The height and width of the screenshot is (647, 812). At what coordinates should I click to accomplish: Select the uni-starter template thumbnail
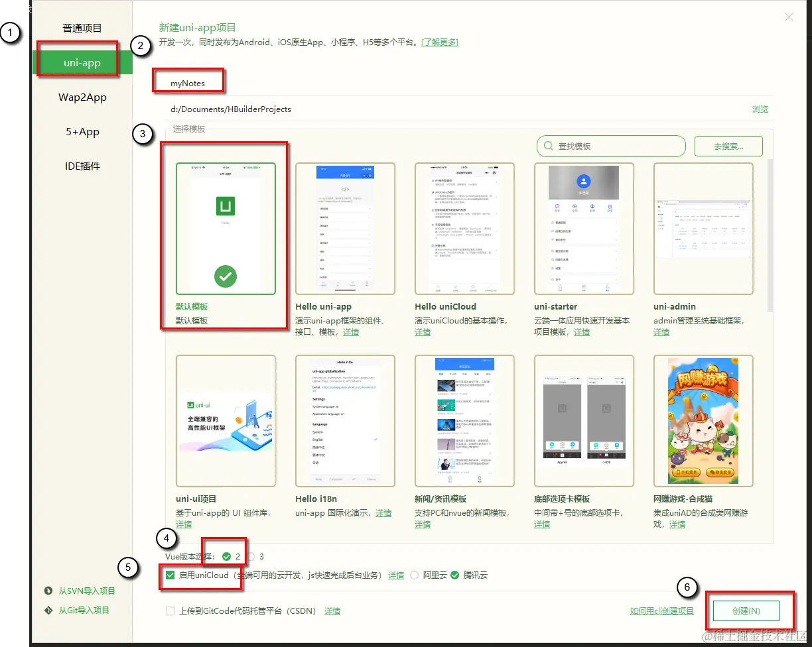tap(584, 229)
